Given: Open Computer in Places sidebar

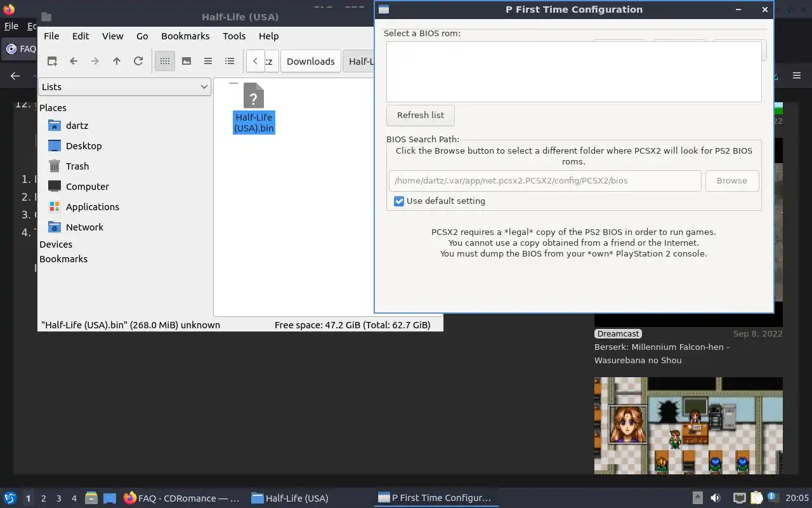Looking at the screenshot, I should [88, 187].
